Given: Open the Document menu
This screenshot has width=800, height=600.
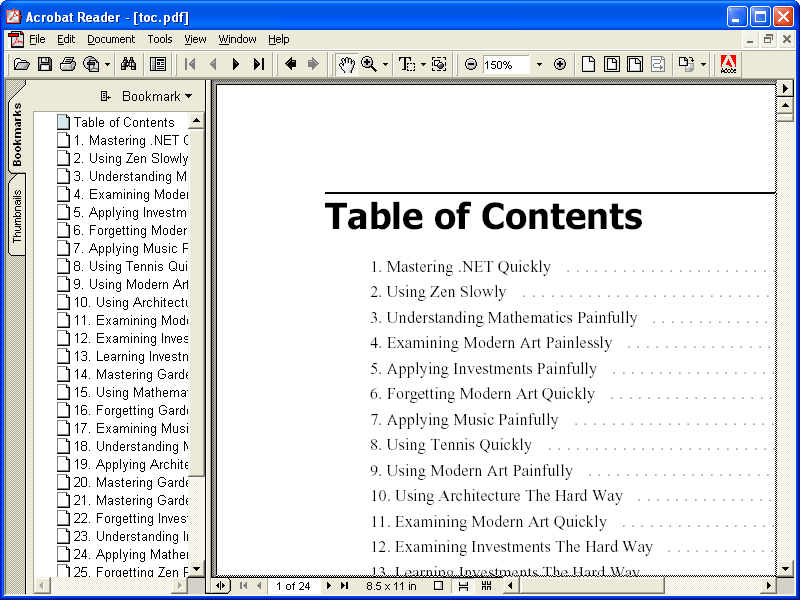Looking at the screenshot, I should [x=110, y=39].
